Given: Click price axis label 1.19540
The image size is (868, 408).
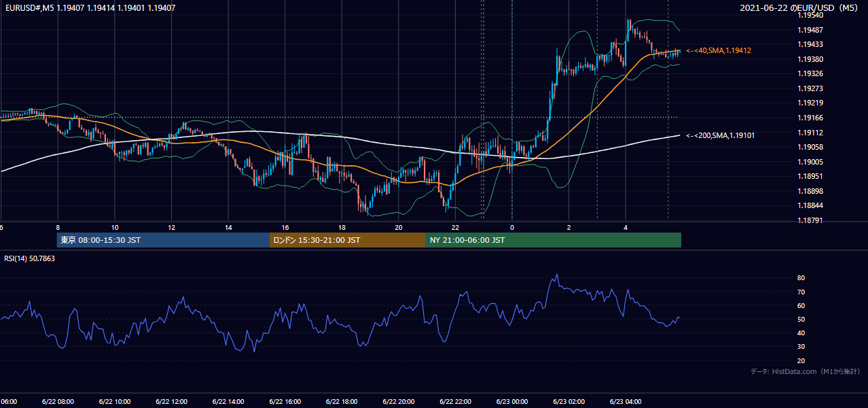Looking at the screenshot, I should [810, 15].
